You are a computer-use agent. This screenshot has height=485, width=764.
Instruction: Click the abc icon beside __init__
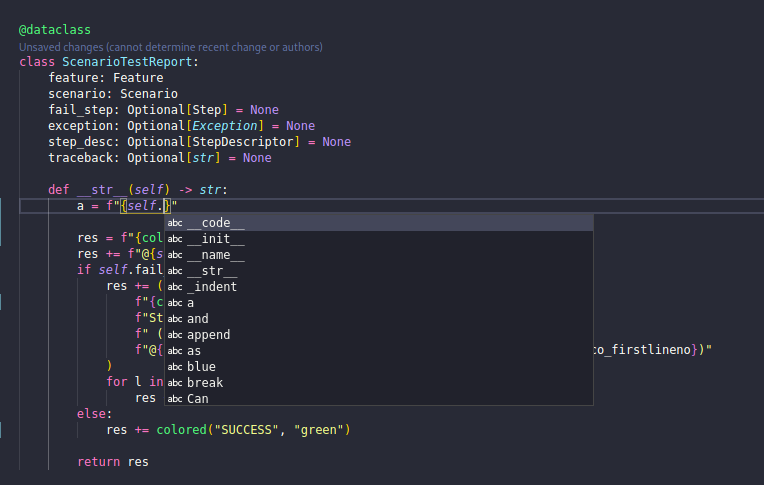click(x=175, y=239)
